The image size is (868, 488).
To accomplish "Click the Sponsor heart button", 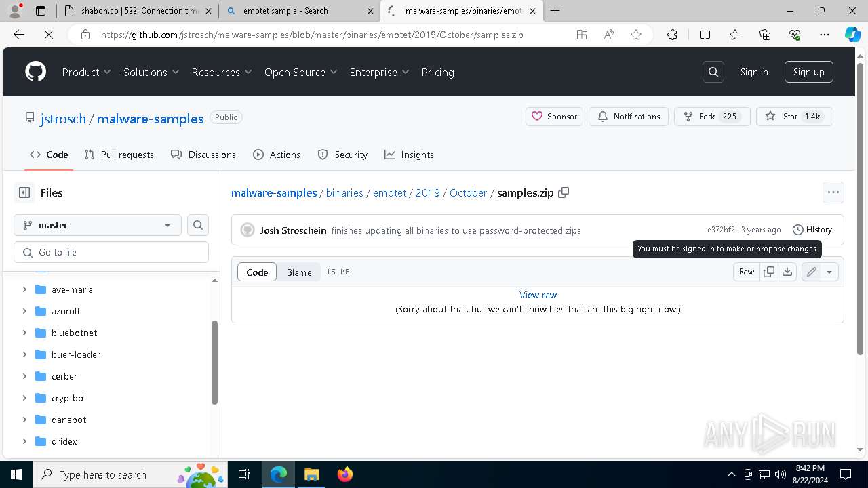I will tap(554, 117).
